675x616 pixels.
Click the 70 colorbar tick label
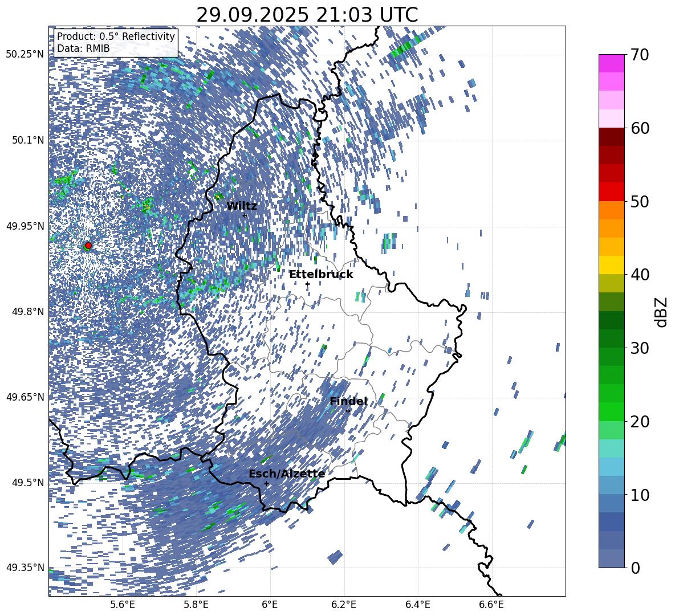(640, 55)
